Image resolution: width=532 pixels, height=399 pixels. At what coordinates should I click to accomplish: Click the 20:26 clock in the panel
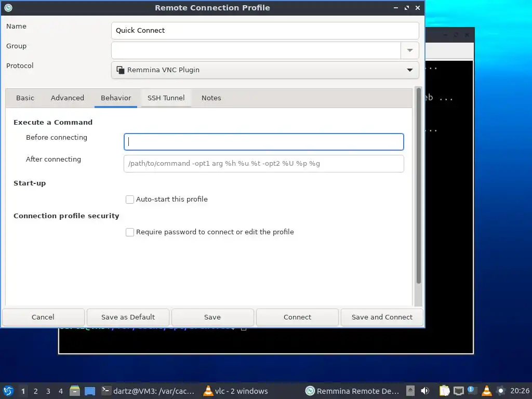[520, 391]
